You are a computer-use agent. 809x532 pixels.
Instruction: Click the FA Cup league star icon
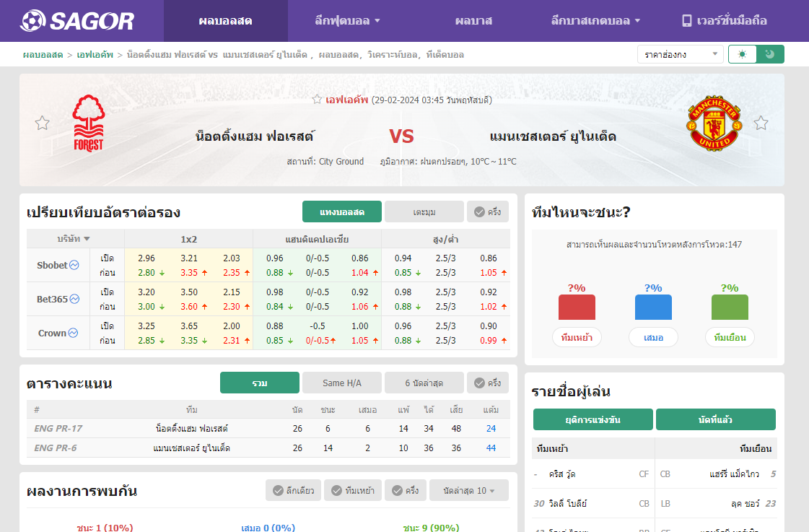317,100
